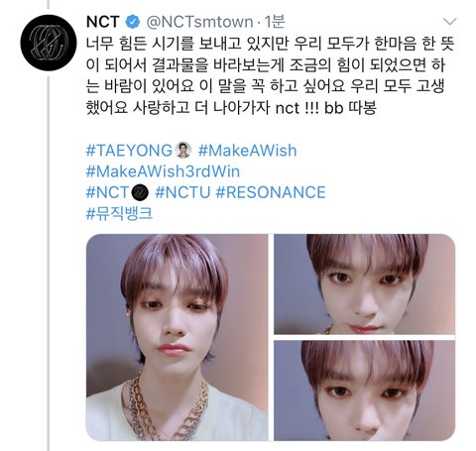This screenshot has width=476, height=451.
Task: Open the #NCT hashtag
Action: coord(107,192)
